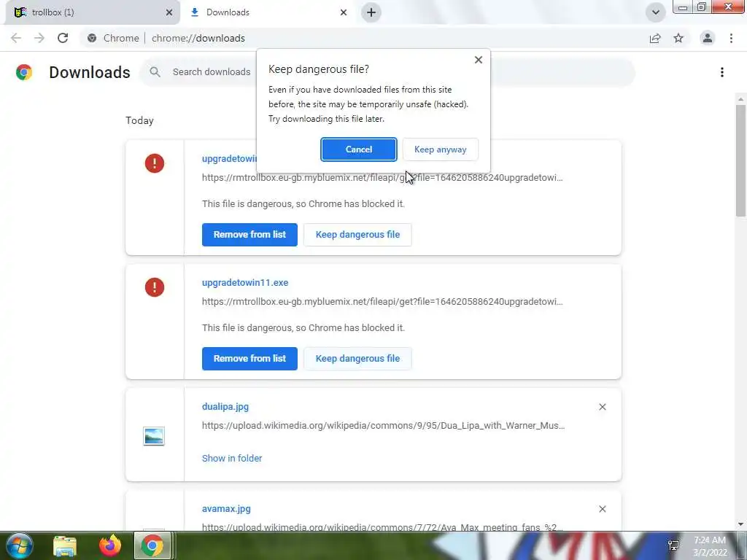The height and width of the screenshot is (560, 747).
Task: Remove first upgradetowin11.exe from list
Action: 249,235
